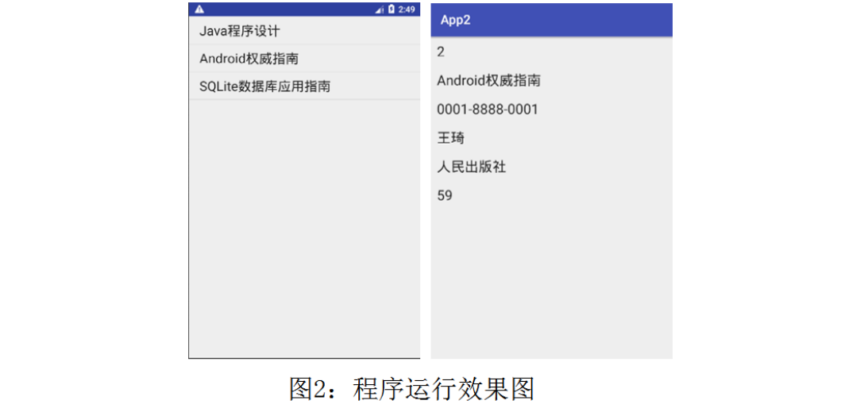Tap the blank blue bar beside App2
Viewport: 868px width, 408px height.
(x=573, y=21)
